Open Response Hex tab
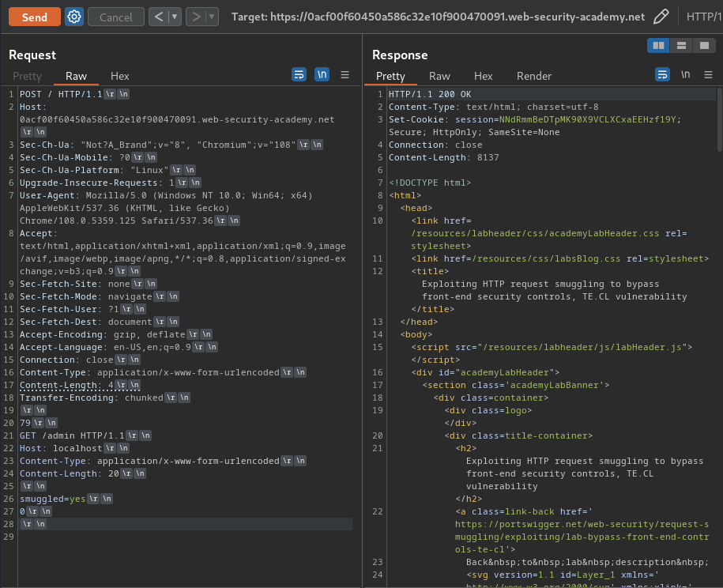Screen dimensions: 723x588 tap(484, 76)
